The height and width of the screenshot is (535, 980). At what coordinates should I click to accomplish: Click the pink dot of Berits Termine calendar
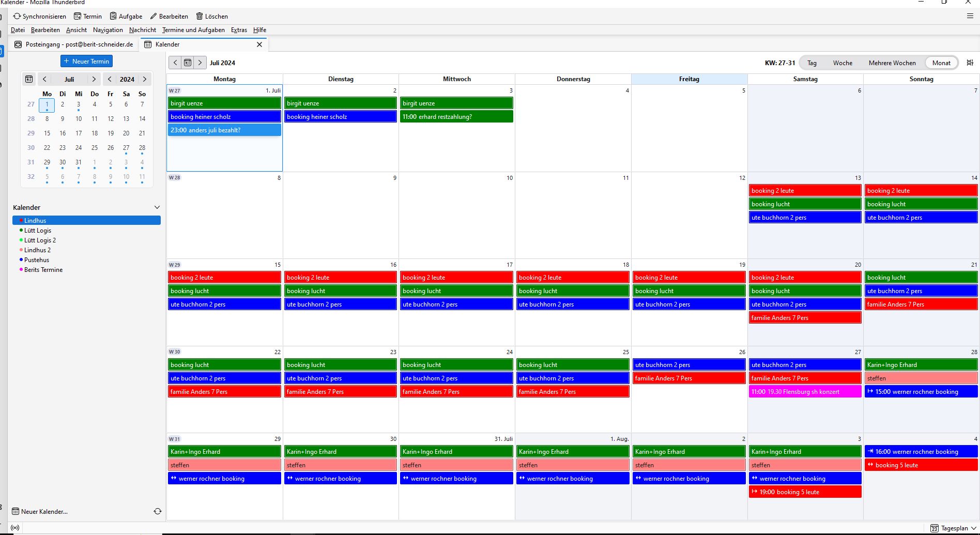(x=21, y=270)
